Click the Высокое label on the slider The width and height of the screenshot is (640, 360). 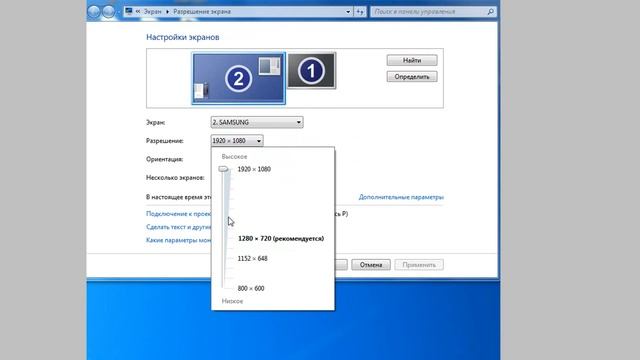[x=234, y=157]
